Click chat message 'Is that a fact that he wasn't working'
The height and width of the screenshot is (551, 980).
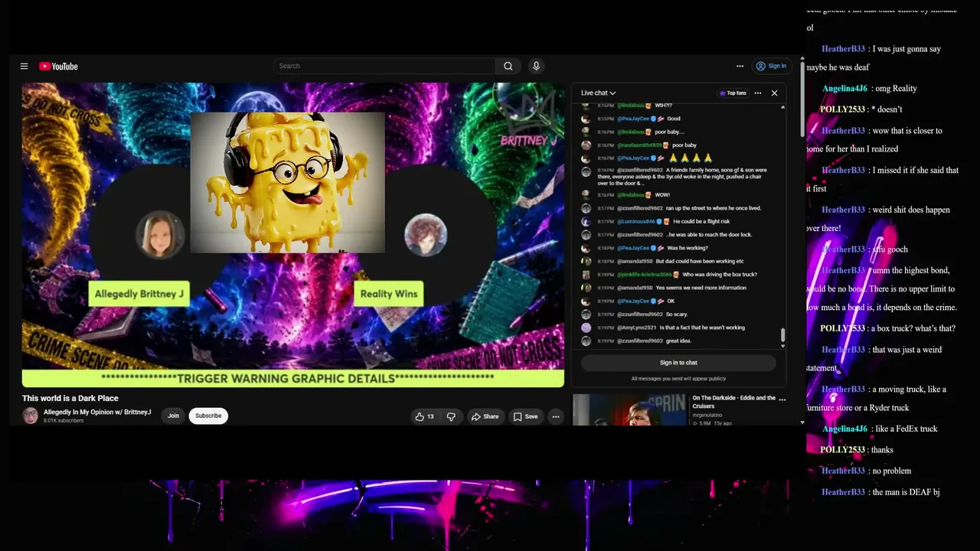[x=702, y=328]
